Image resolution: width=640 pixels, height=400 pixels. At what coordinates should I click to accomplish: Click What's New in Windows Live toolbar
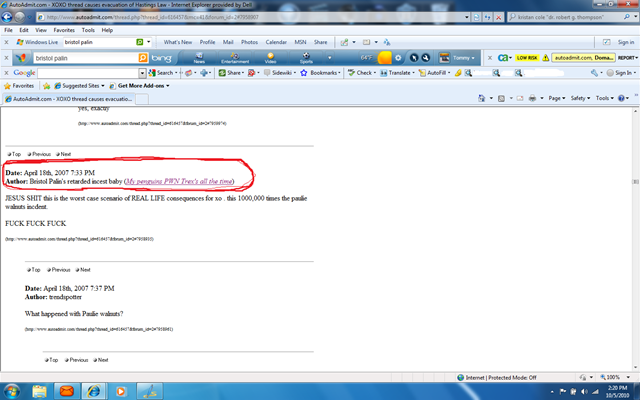[178, 42]
